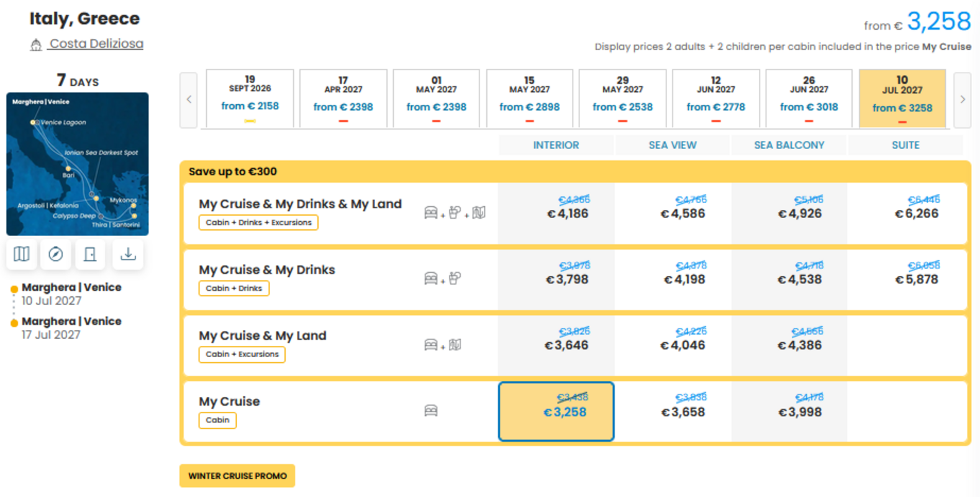Click the My Cruise & My Drinks & My Land title
This screenshot has width=980, height=497.
coord(300,204)
